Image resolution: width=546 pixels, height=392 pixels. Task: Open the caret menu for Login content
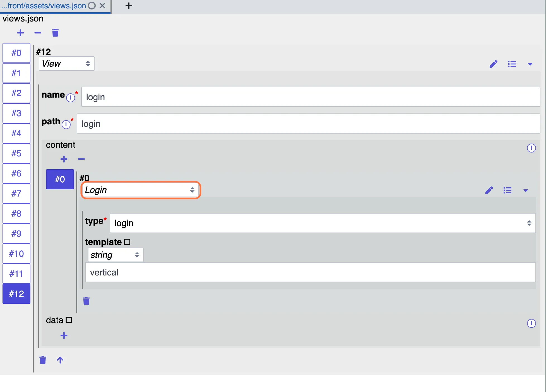coord(526,191)
